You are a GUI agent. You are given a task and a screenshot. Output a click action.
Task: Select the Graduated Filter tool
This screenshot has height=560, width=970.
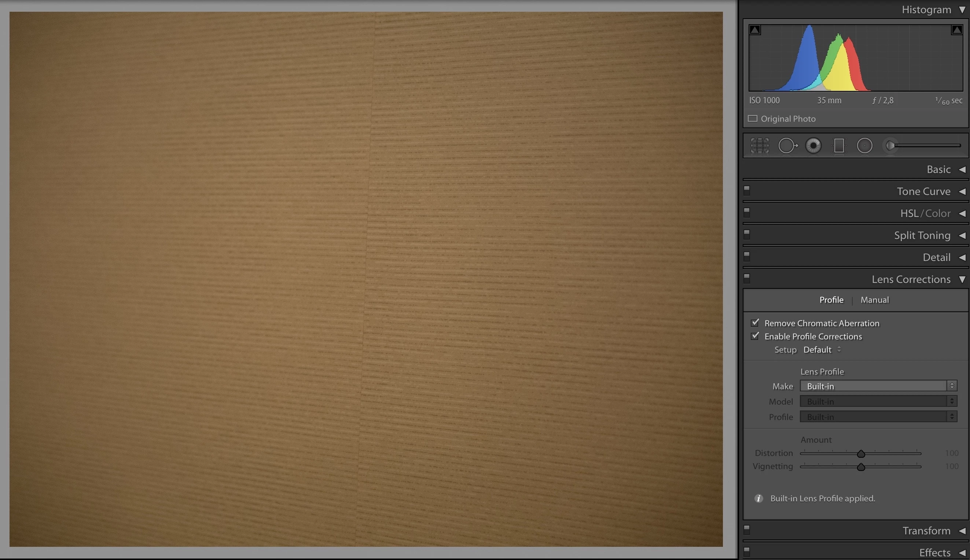pyautogui.click(x=839, y=146)
